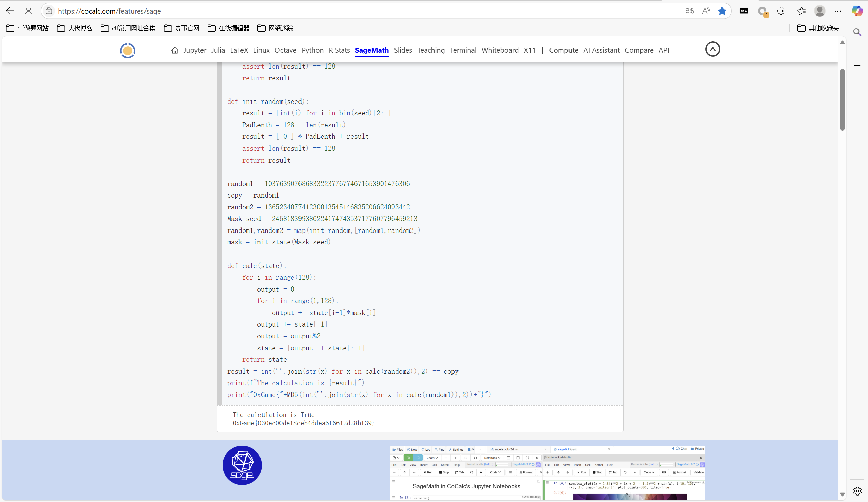
Task: Click the flag output 0xGame{030ec00de18ceb4ddea5f6612d28bf39}
Action: (304, 423)
